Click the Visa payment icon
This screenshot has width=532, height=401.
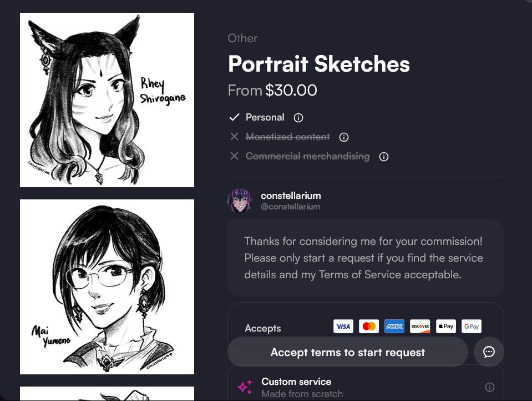click(343, 327)
